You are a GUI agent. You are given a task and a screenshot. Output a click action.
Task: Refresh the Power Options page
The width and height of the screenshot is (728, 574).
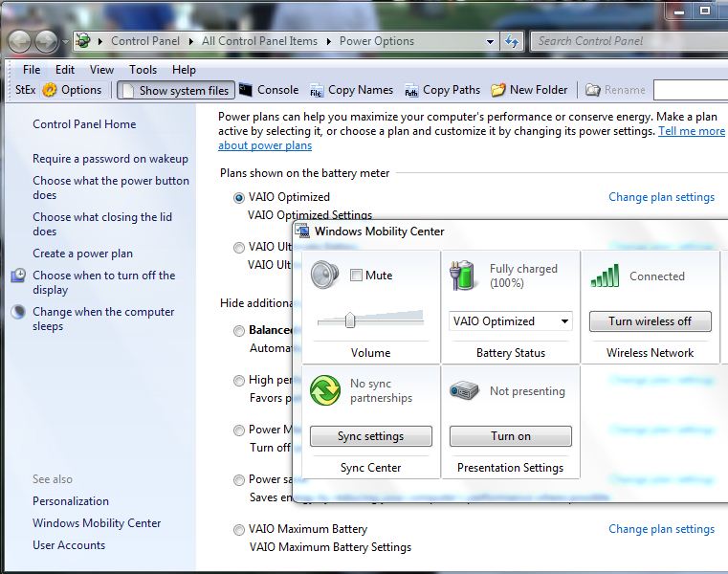click(x=512, y=41)
